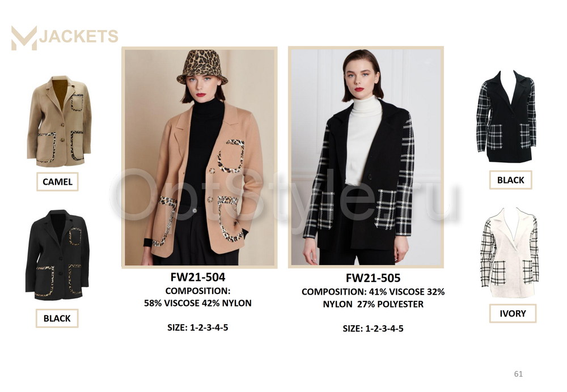This screenshot has height=392, width=567.
Task: Open the FW21-504 model photo
Action: click(x=200, y=157)
